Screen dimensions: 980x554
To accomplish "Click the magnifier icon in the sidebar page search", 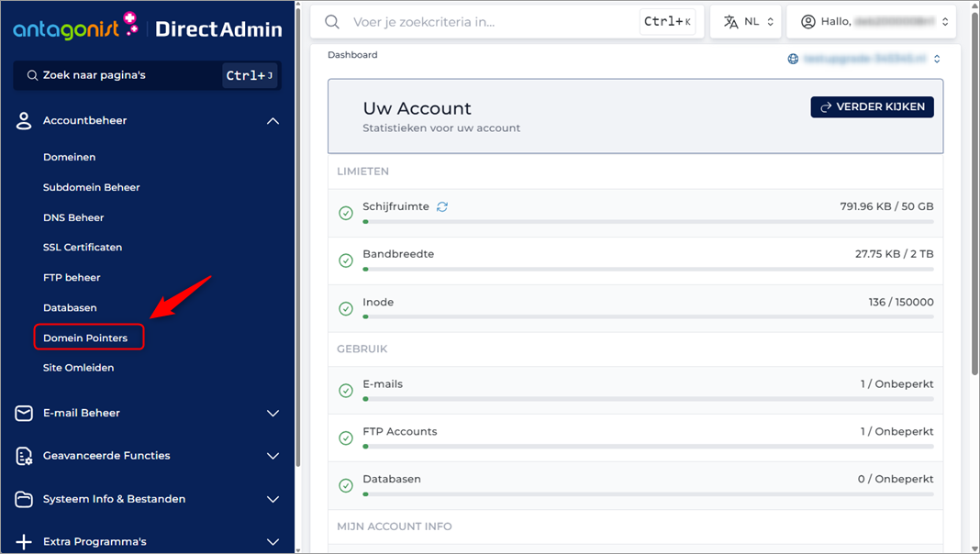I will click(32, 75).
